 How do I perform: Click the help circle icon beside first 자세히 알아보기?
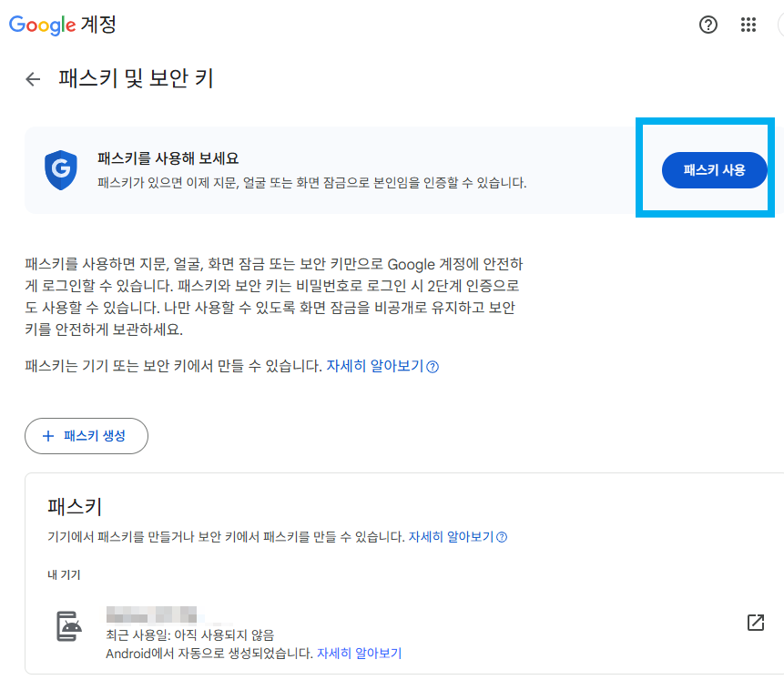tap(433, 367)
